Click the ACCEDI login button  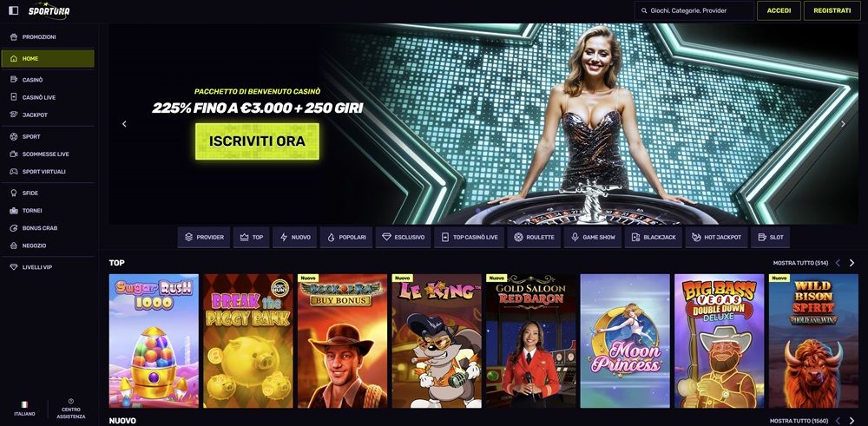coord(779,10)
